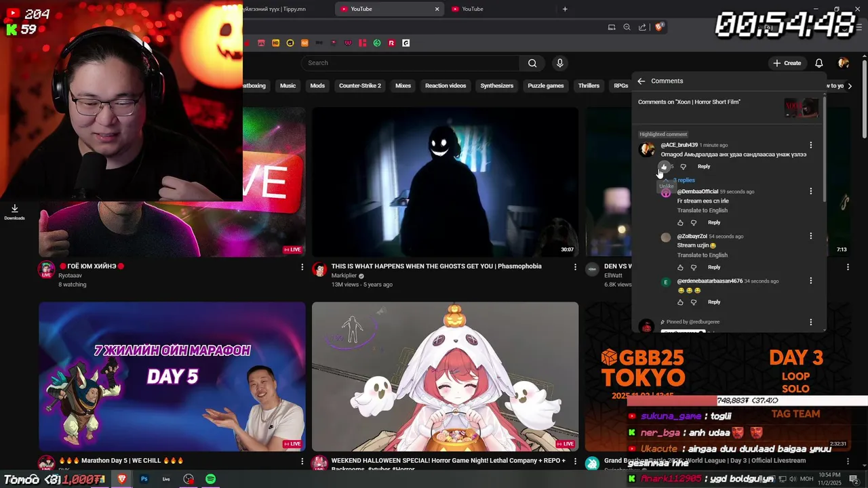Select the Counter-Strike 2 filter chip
This screenshot has width=868, height=488.
click(360, 86)
